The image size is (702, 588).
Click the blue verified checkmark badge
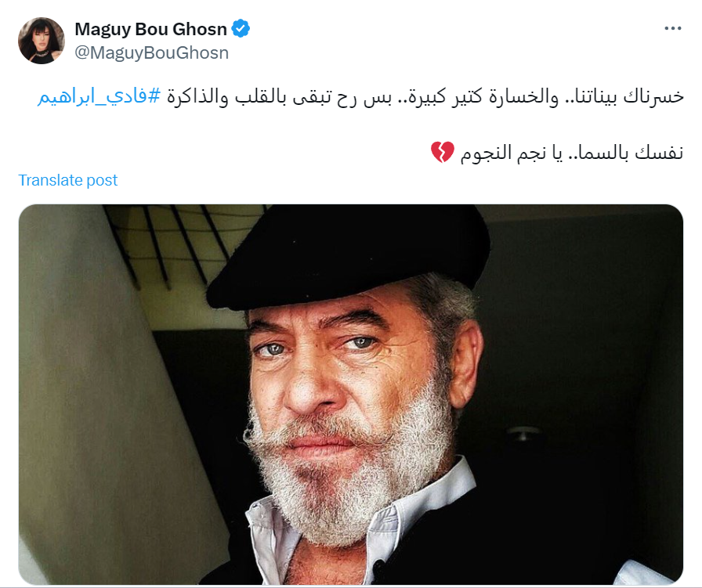(x=241, y=29)
